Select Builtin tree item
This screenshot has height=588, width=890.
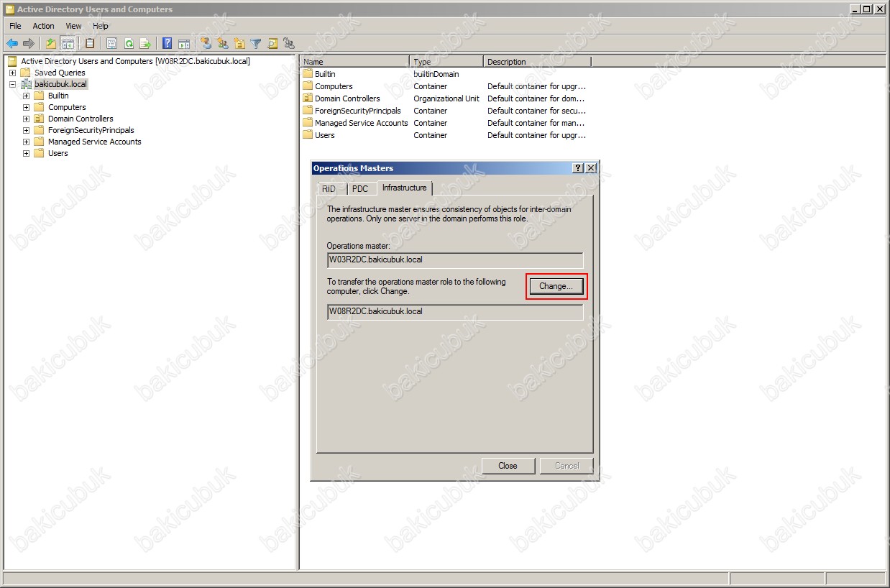coord(58,96)
